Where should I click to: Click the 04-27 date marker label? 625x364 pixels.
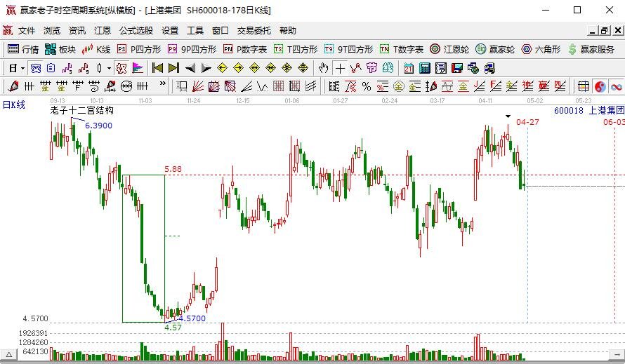tap(527, 122)
